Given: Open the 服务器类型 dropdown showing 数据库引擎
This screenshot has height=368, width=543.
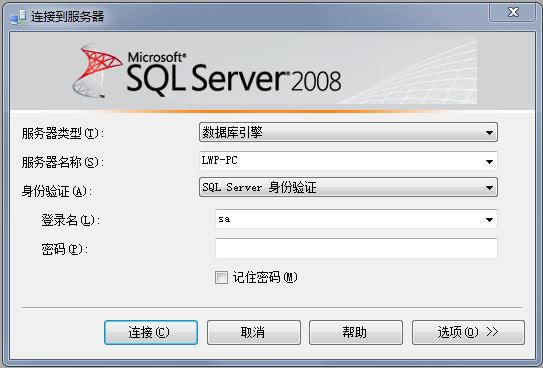Looking at the screenshot, I should point(348,132).
